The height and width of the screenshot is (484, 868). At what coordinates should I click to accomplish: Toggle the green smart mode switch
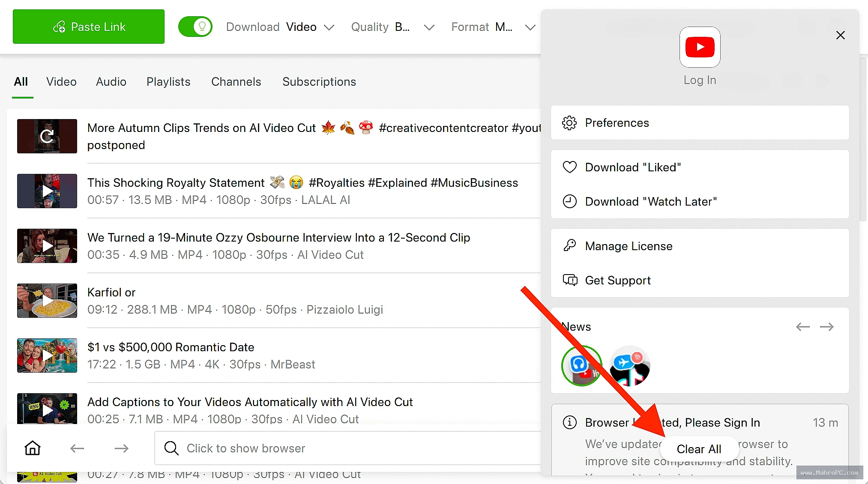tap(195, 27)
